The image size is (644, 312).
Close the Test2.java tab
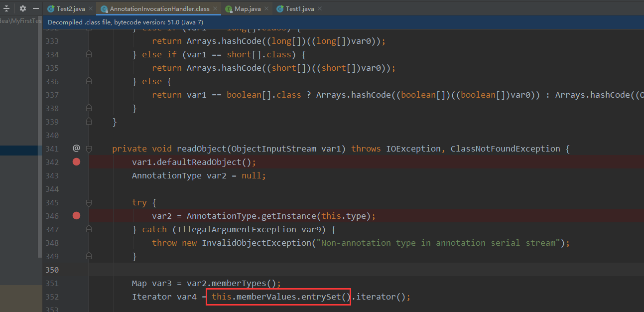90,9
